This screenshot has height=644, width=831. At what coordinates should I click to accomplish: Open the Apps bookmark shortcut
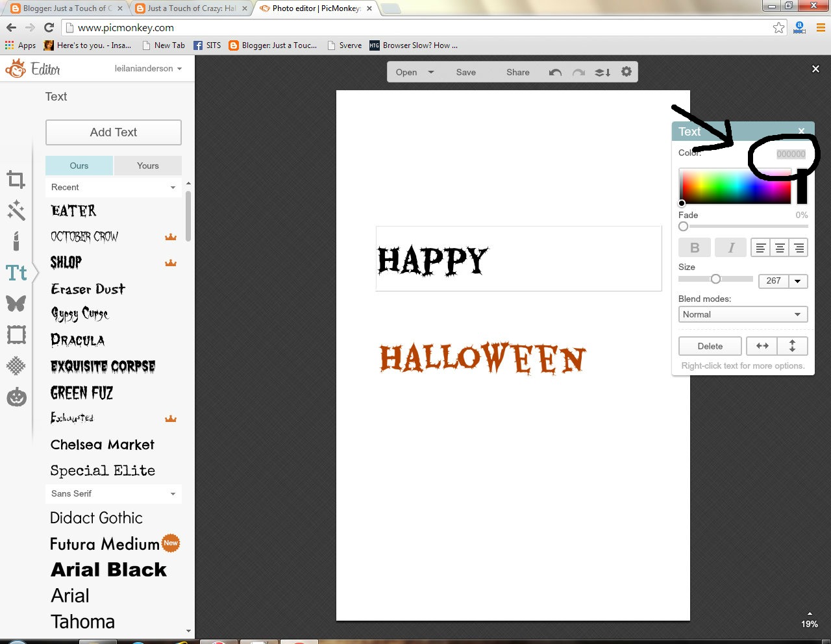coord(20,45)
